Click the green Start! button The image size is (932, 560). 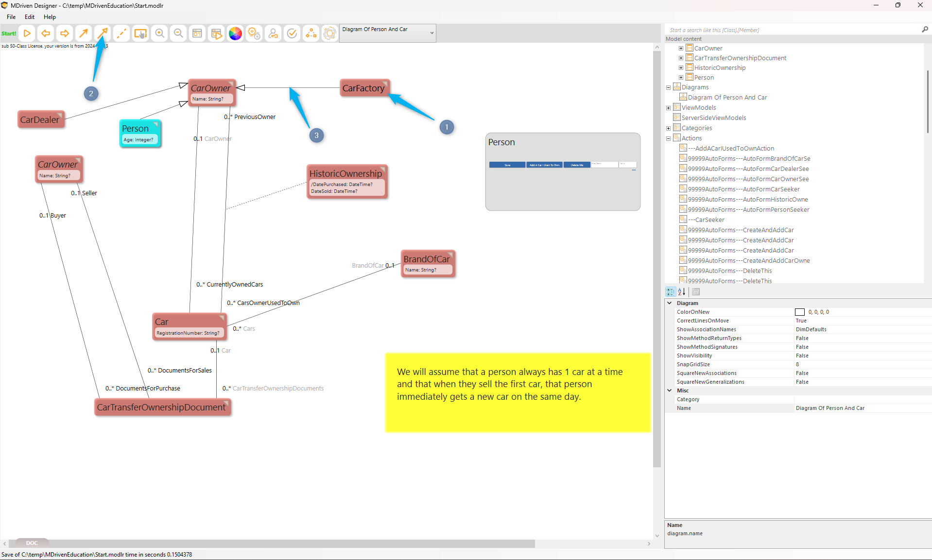pos(9,34)
